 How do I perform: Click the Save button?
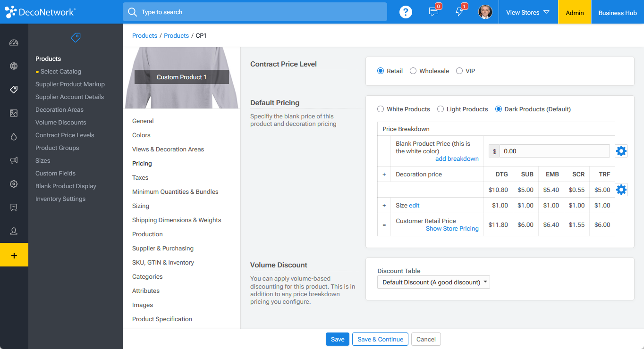(x=338, y=339)
